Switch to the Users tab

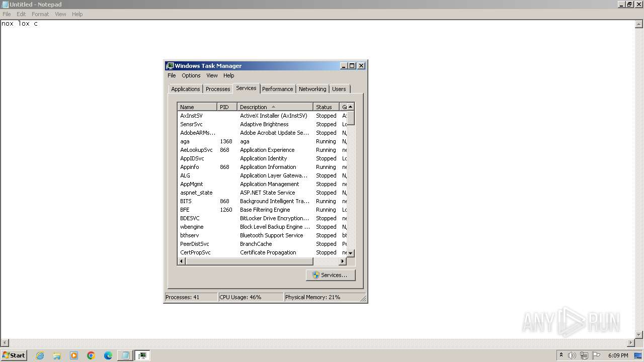pyautogui.click(x=339, y=89)
